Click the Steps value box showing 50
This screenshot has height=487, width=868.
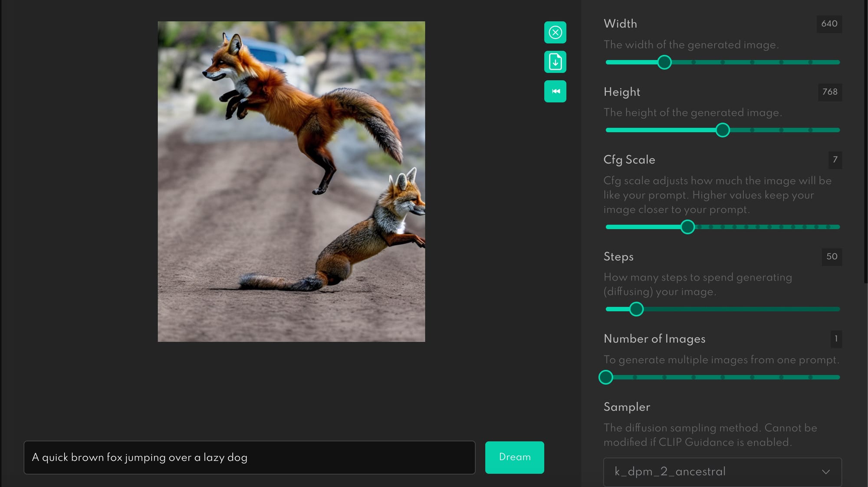coord(832,257)
